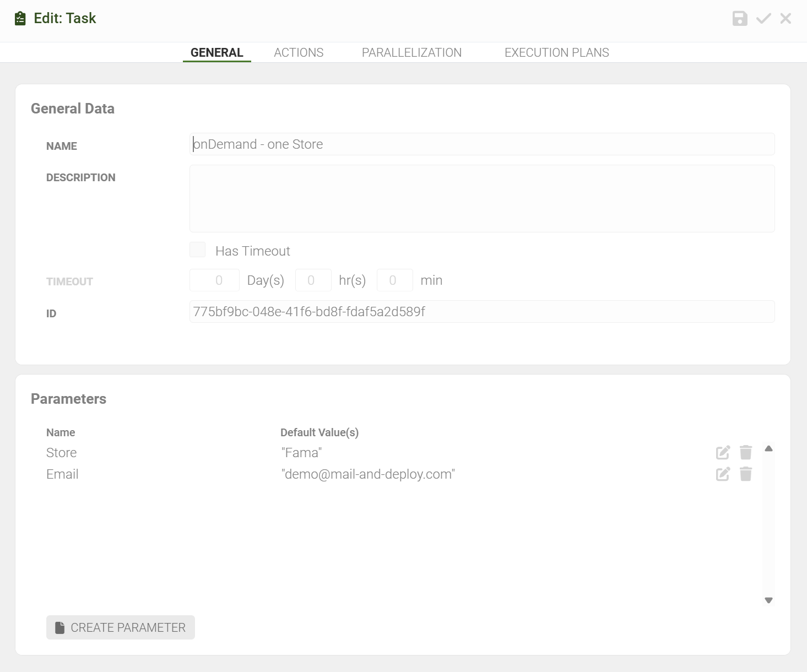Select the task ID field

tap(482, 312)
